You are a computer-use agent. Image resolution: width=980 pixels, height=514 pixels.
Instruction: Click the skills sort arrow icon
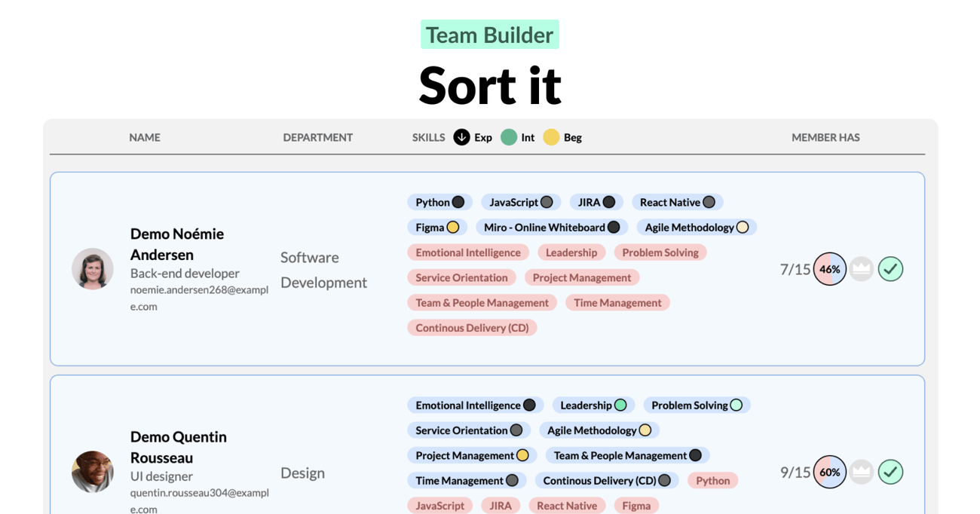(461, 137)
